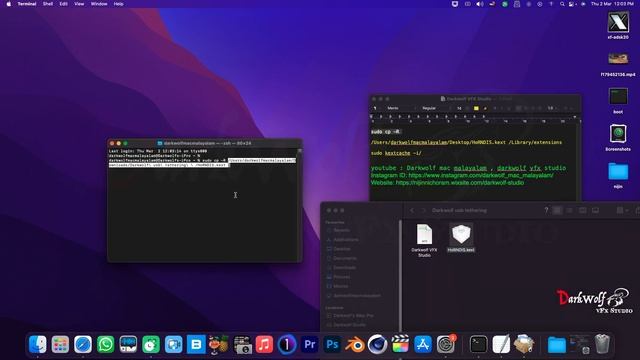Select Desktop in Finder sidebar

(x=342, y=249)
